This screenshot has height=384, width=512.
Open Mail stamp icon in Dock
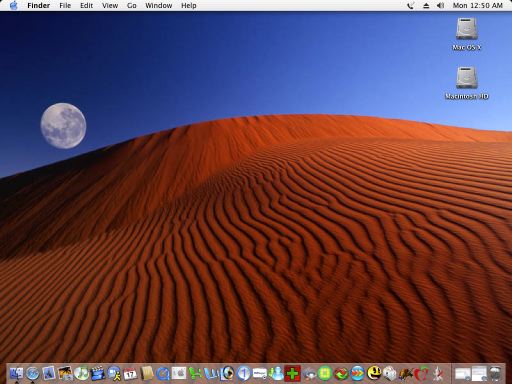point(49,373)
